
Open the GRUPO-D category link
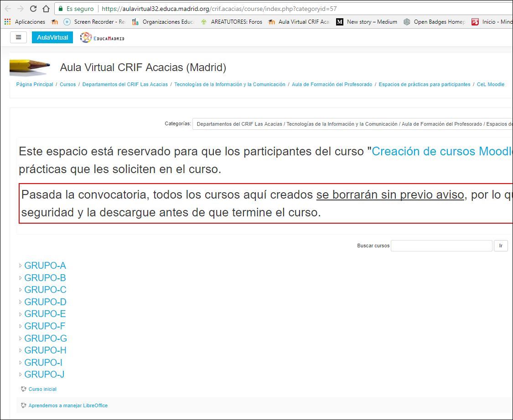click(x=45, y=302)
